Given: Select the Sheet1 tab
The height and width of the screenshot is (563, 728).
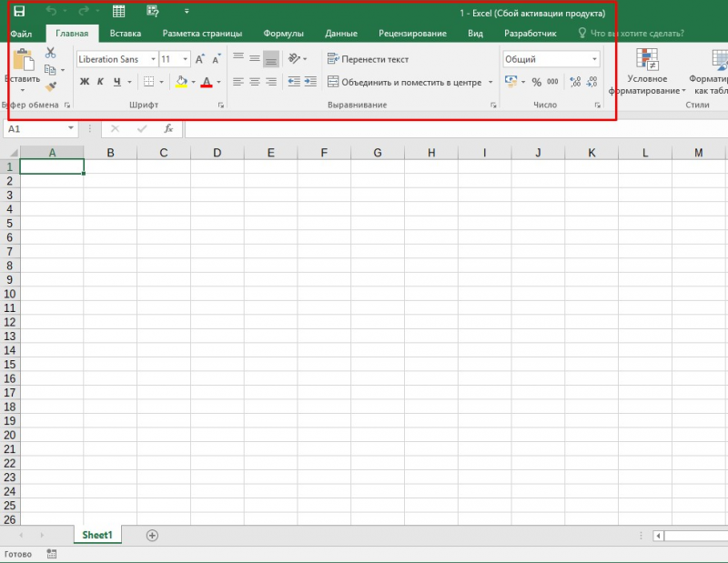Looking at the screenshot, I should click(x=97, y=535).
